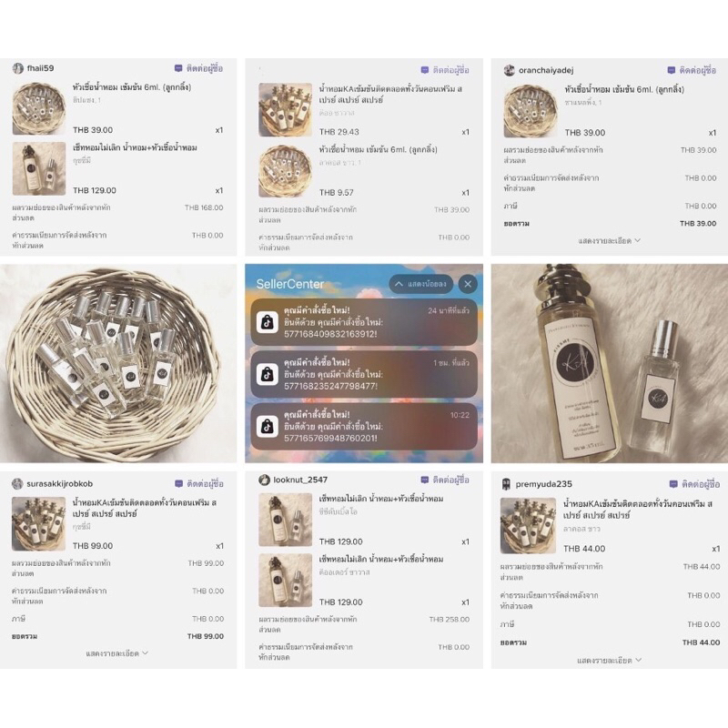Expand แสดงรายละเอียด under surasakkijrobkob order
Screen dimensions: 728x728
(x=117, y=653)
